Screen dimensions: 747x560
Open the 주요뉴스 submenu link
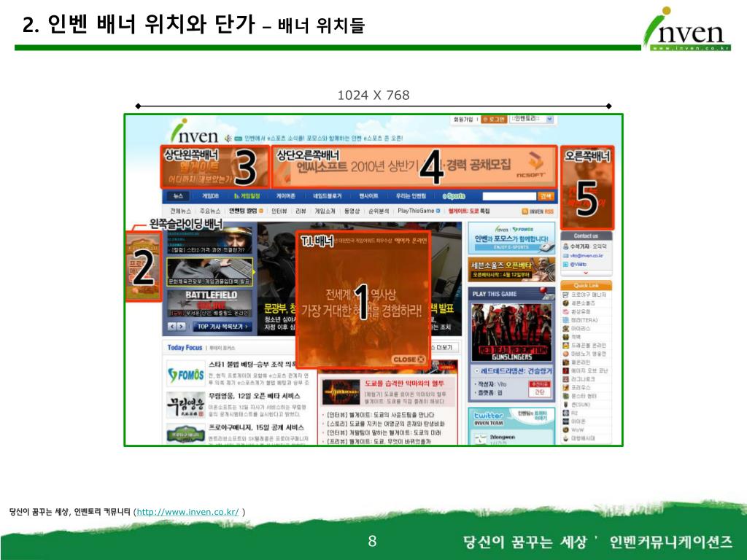coord(210,211)
